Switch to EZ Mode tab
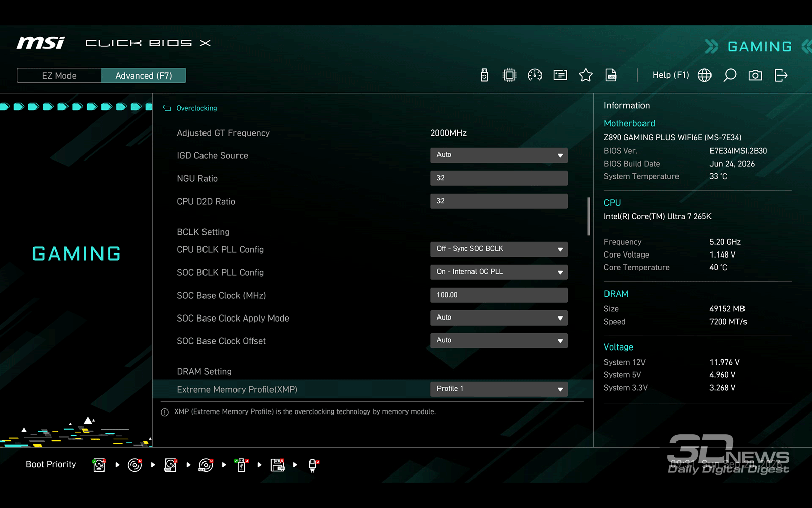Image resolution: width=812 pixels, height=508 pixels. [x=59, y=76]
